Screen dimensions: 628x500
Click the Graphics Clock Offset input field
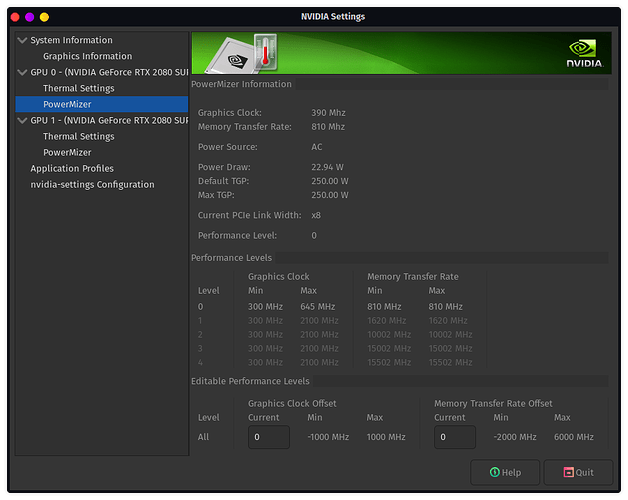click(x=269, y=437)
